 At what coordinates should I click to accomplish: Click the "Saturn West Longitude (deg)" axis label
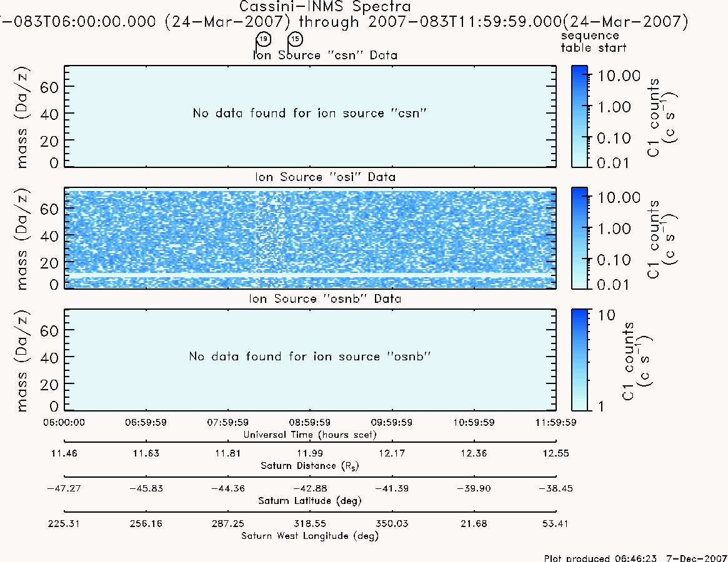pos(310,536)
